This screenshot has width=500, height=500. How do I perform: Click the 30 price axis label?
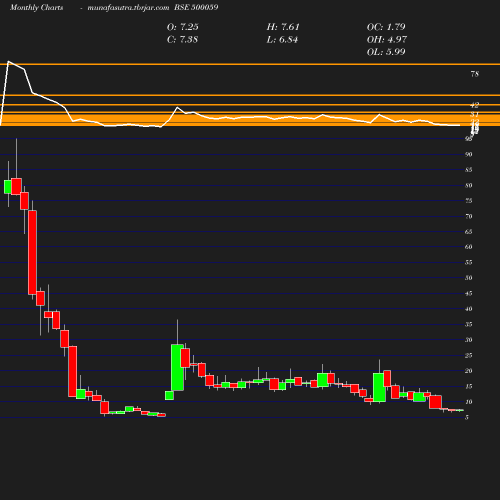(469, 340)
